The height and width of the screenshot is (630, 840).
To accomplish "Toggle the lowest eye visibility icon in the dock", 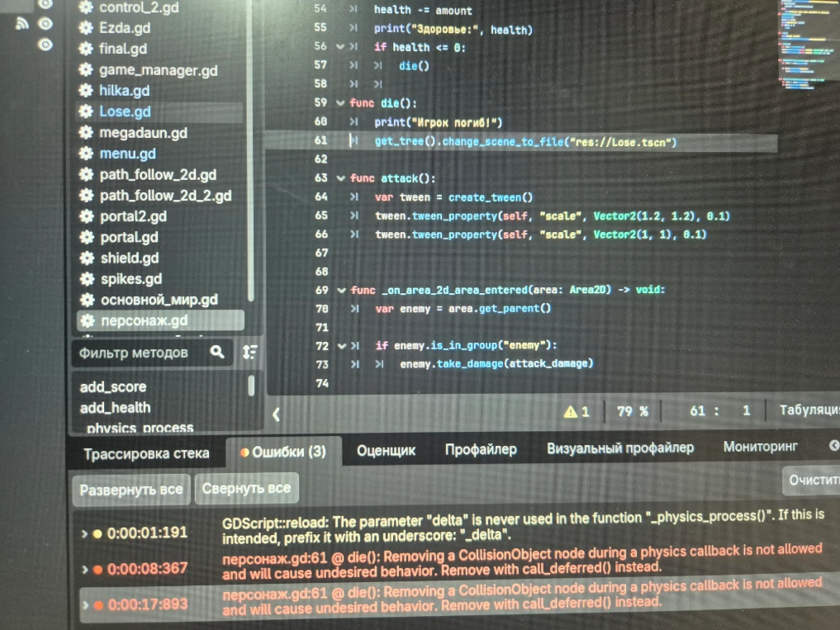I will [45, 45].
